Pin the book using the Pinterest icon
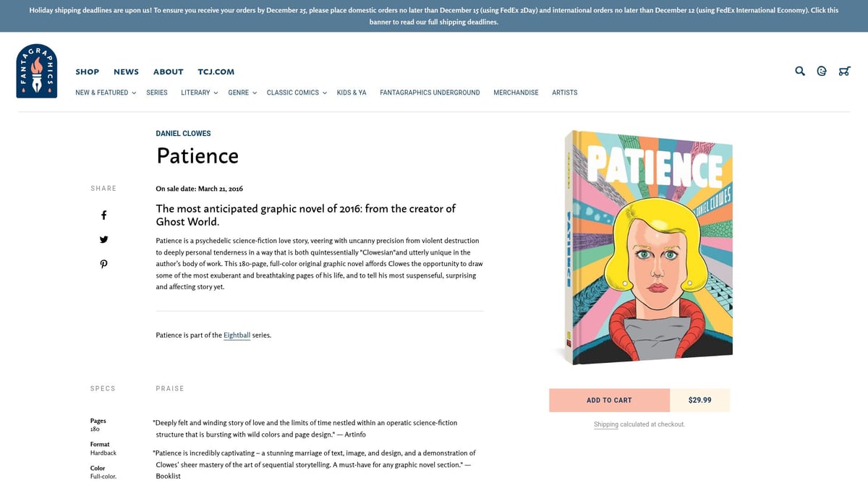Screen dimensions: 868x488 coord(103,263)
